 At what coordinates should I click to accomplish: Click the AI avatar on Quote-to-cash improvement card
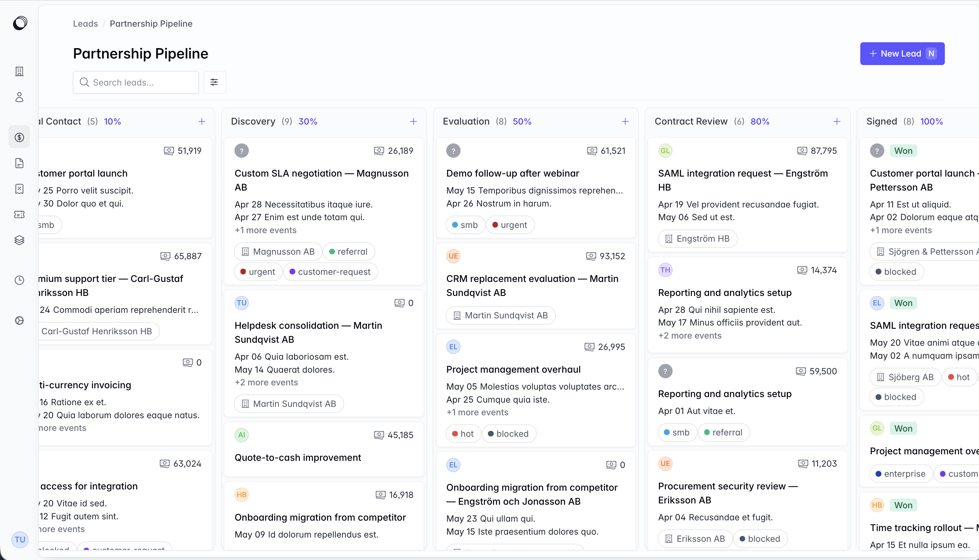pyautogui.click(x=242, y=435)
